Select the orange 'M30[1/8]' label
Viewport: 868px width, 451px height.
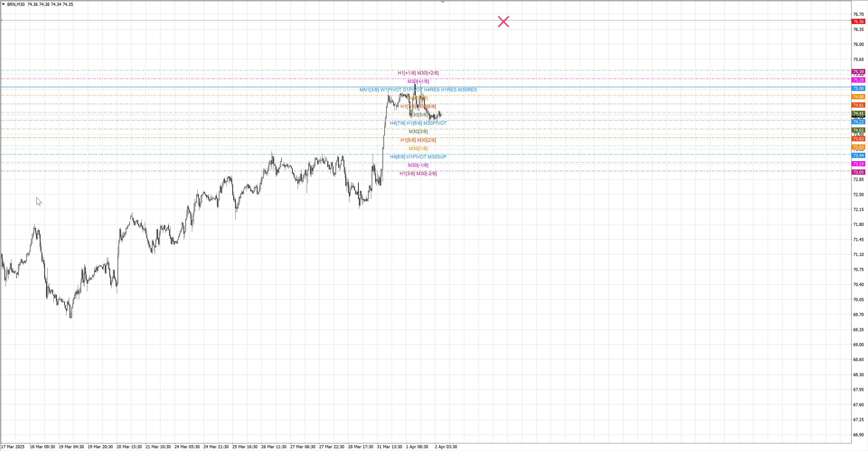[x=418, y=148]
